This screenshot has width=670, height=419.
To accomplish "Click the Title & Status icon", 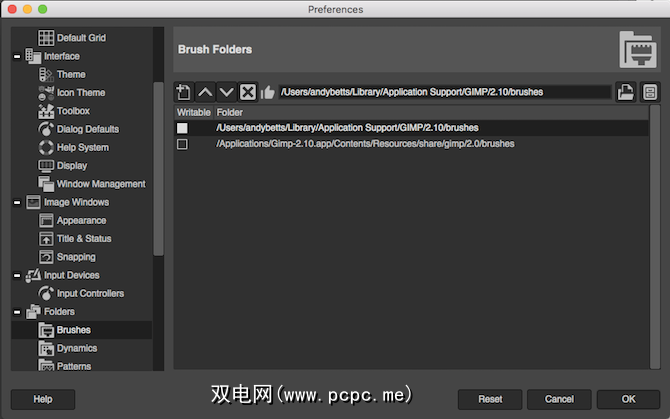I will (46, 239).
